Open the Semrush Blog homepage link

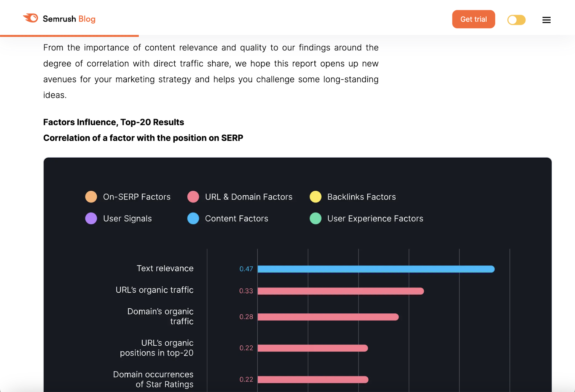(x=59, y=19)
